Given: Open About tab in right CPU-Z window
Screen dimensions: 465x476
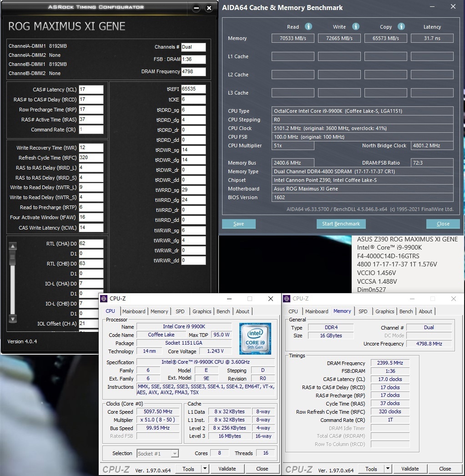Looking at the screenshot, I should coord(425,311).
